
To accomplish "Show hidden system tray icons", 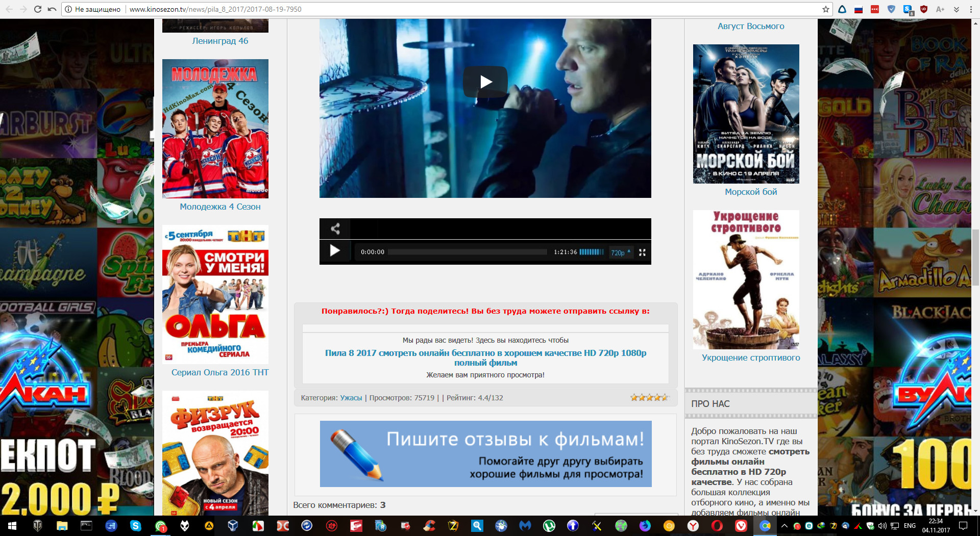I will click(x=785, y=526).
